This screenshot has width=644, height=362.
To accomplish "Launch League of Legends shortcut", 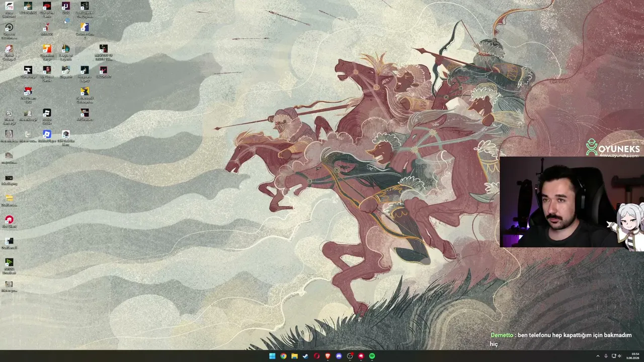I will point(65,52).
